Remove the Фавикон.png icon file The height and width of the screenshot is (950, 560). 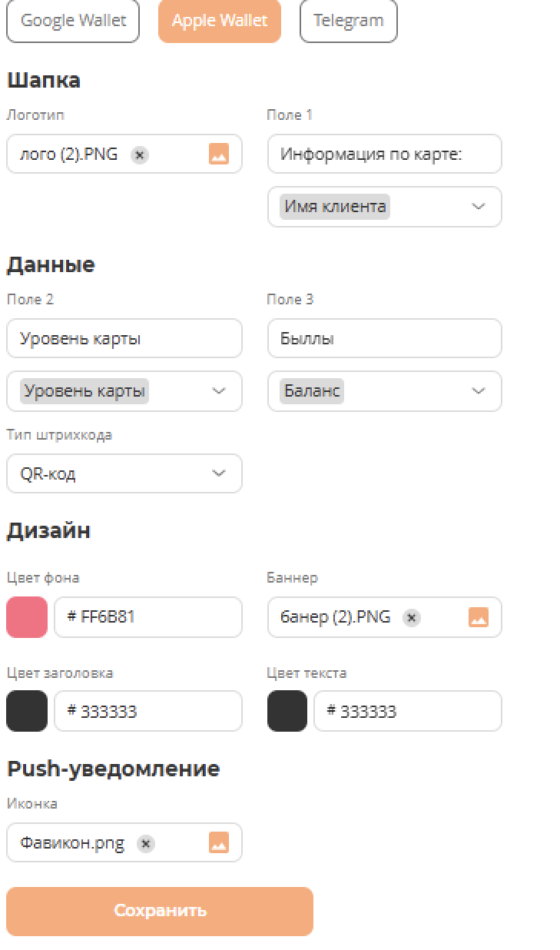[145, 843]
